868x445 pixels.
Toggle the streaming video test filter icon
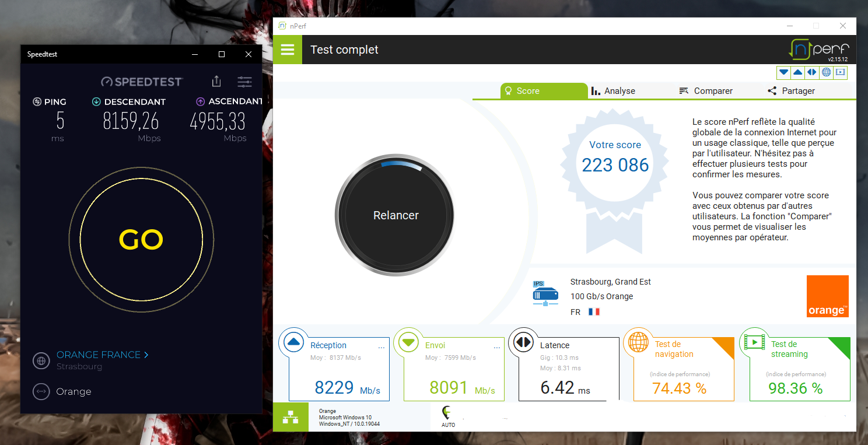click(840, 72)
